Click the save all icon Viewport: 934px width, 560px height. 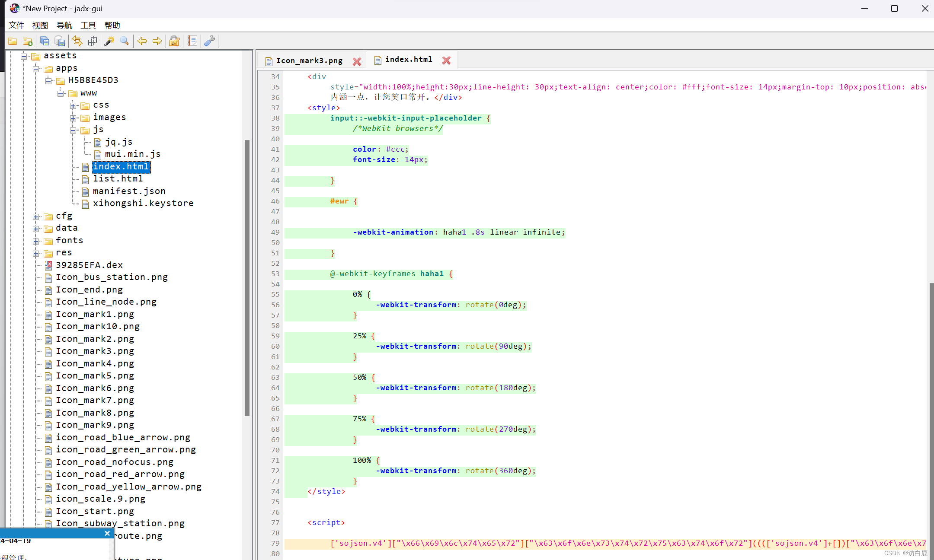coord(45,41)
